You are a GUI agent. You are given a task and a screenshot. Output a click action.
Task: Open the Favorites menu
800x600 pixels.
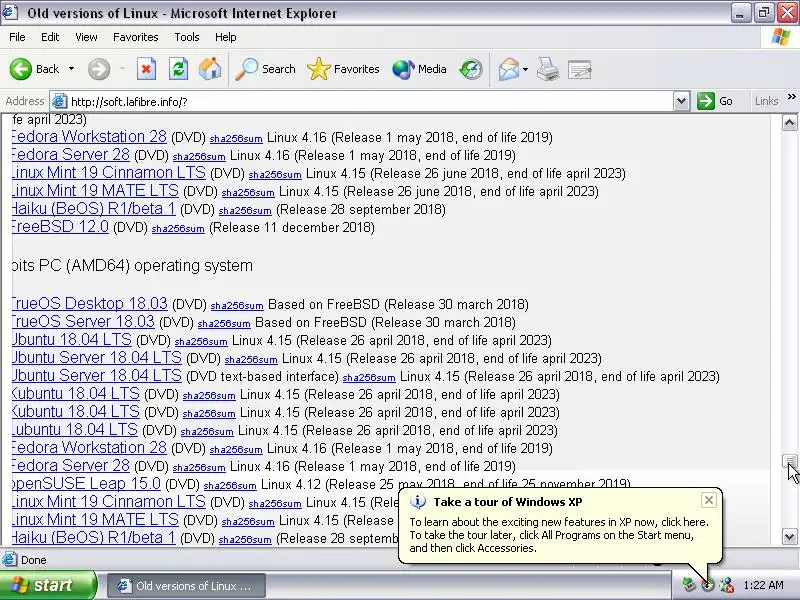(136, 37)
